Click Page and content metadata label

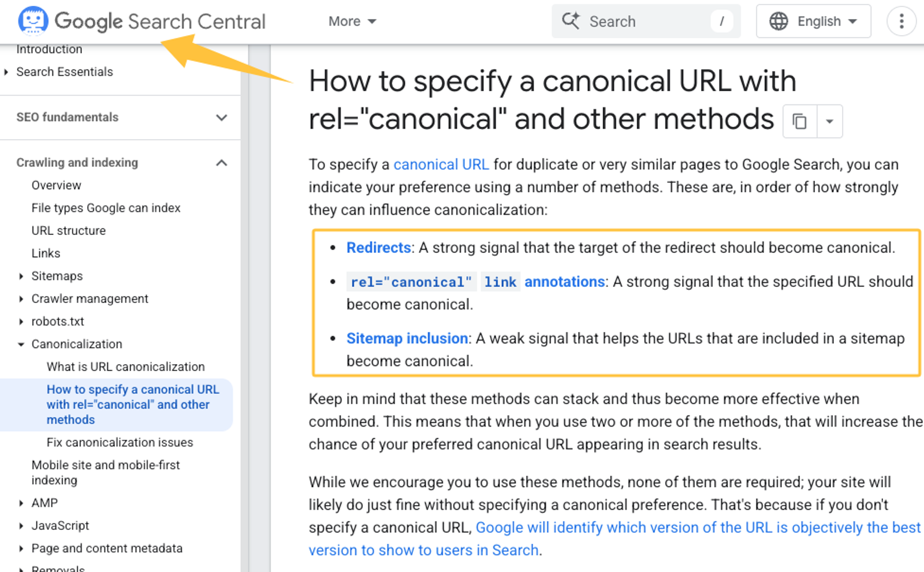[107, 548]
